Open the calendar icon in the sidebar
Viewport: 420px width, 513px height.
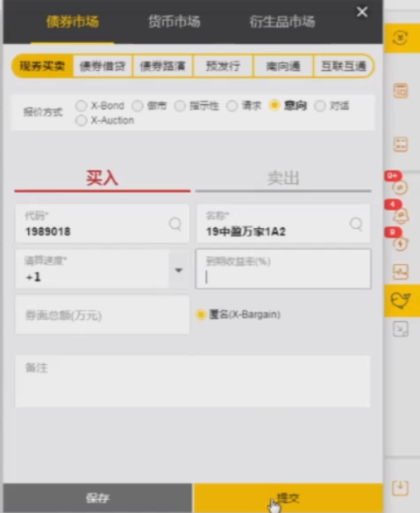[401, 90]
